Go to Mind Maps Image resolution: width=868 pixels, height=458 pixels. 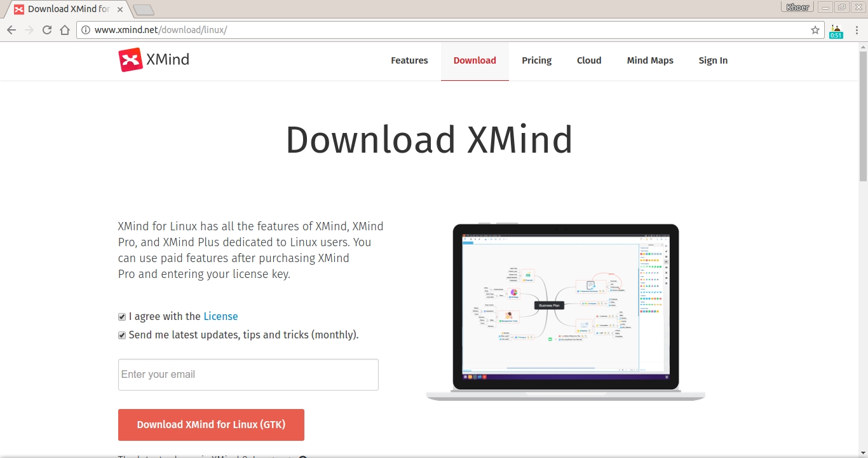(650, 60)
